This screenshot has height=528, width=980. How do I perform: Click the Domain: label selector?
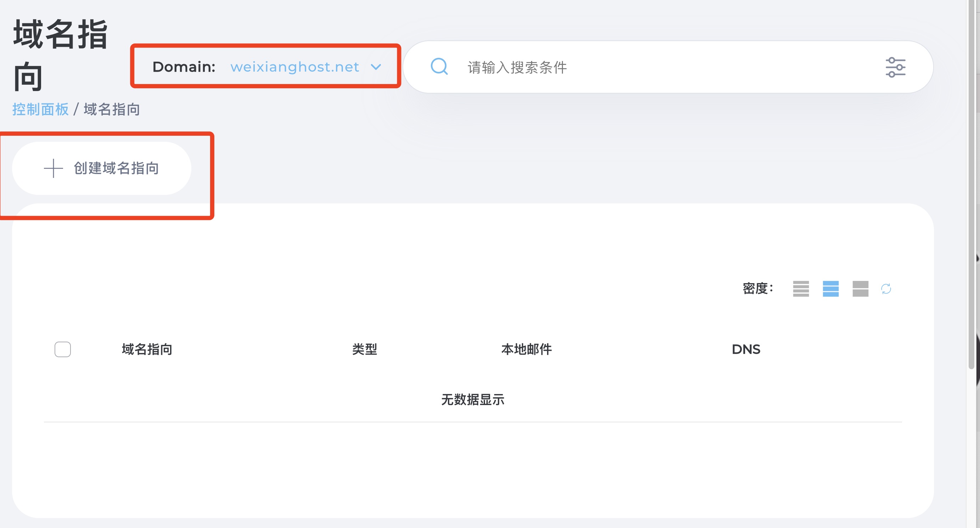(184, 67)
